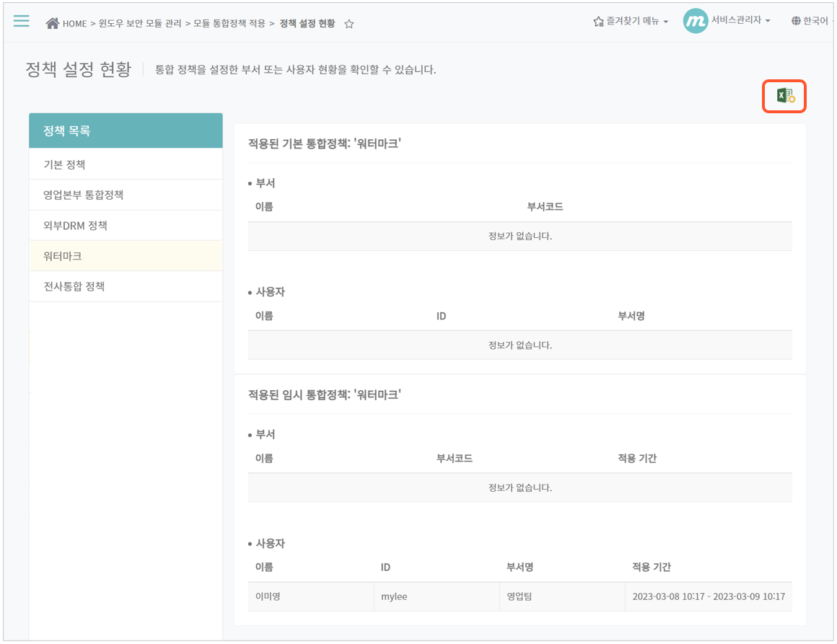Click 적용 기간 header in 임시 통합정책 부서 table
Image resolution: width=837 pixels, height=644 pixels.
[637, 459]
